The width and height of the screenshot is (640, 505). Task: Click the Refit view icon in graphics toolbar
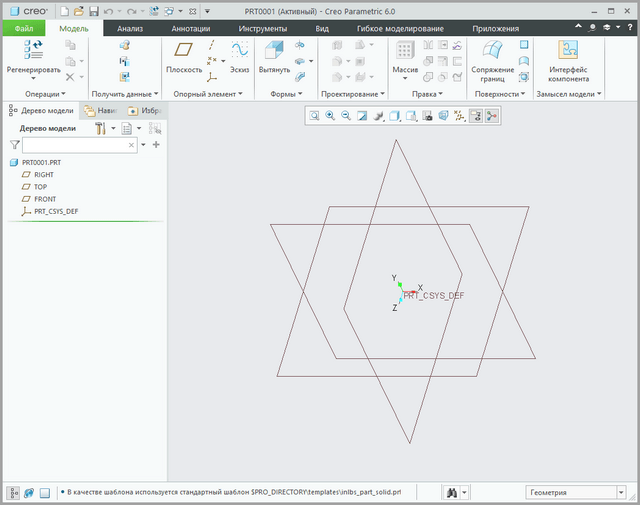314,116
